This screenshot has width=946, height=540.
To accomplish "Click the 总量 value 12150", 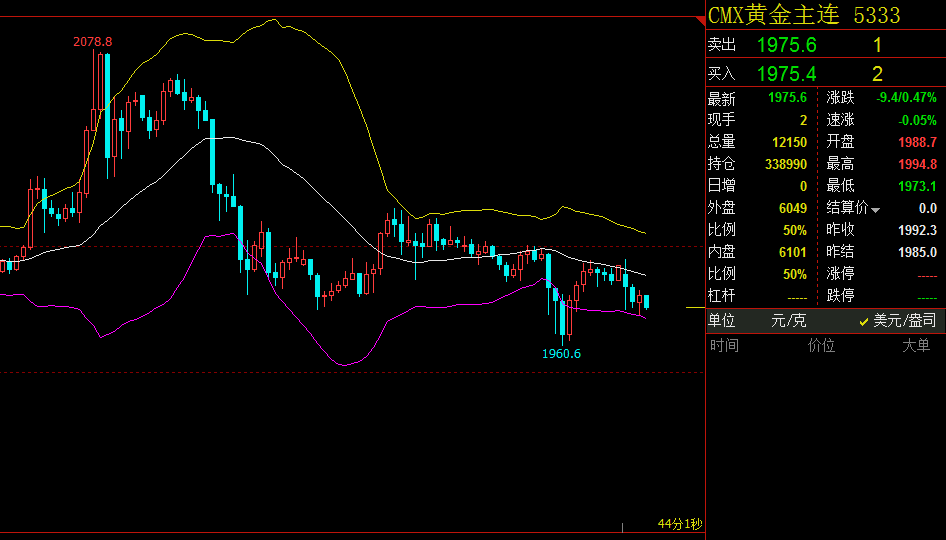I will (789, 142).
